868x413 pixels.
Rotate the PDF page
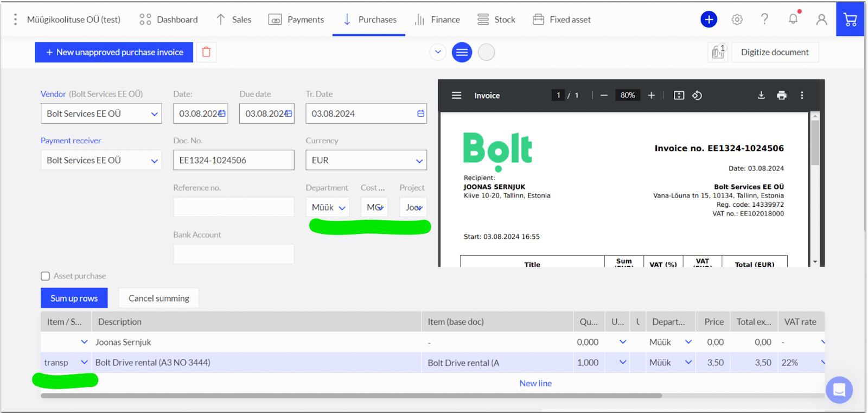pos(697,96)
